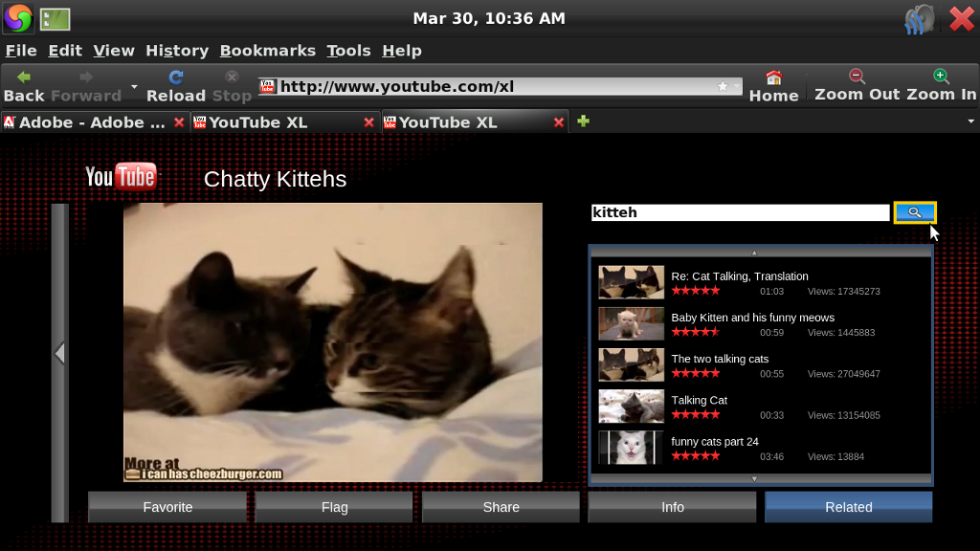Open the Baby Kitten and his funny meows thumbnail
Viewport: 980px width, 551px height.
[x=632, y=323]
